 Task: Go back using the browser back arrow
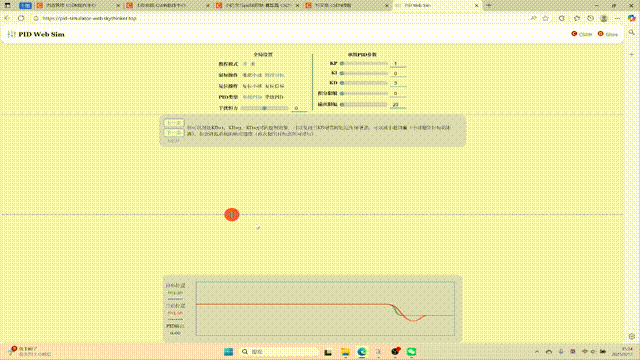7,18
